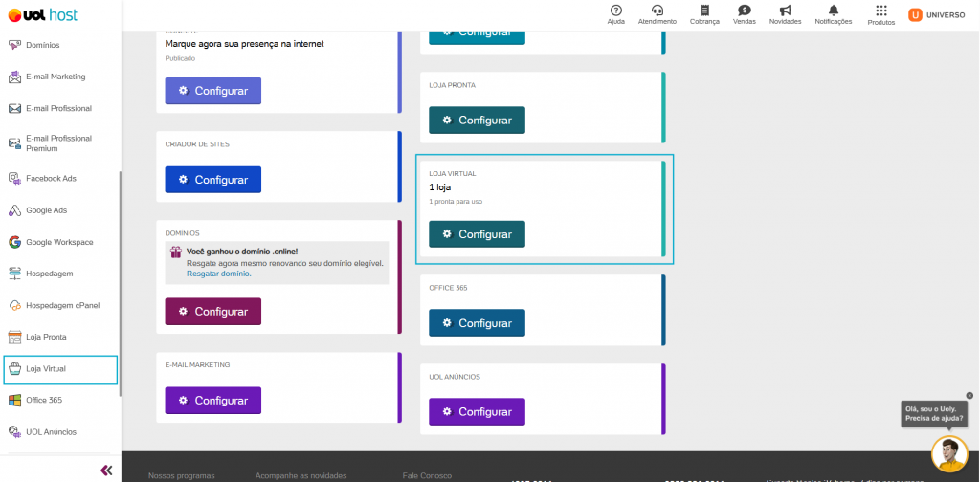
Task: Click the Google Ads sidebar icon
Action: click(x=15, y=210)
